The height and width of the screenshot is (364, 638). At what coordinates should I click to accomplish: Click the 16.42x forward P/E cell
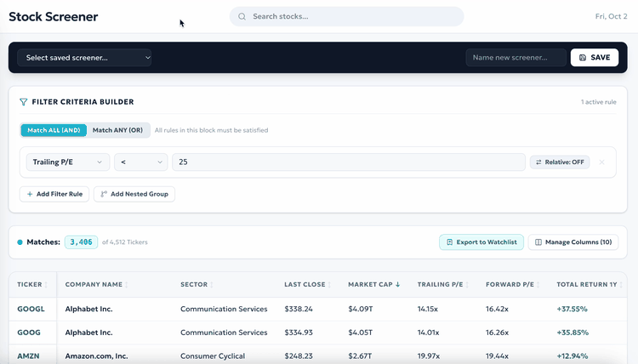tap(498, 309)
